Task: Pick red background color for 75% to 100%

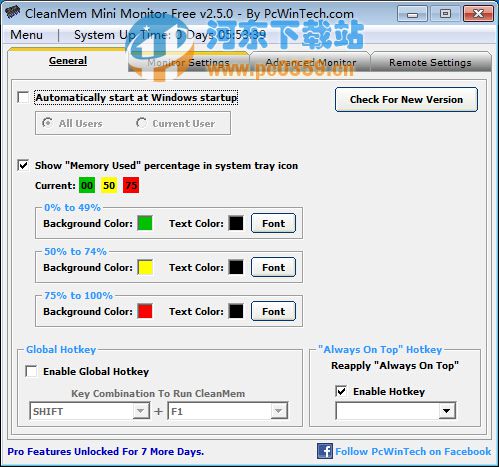Action: pos(145,311)
